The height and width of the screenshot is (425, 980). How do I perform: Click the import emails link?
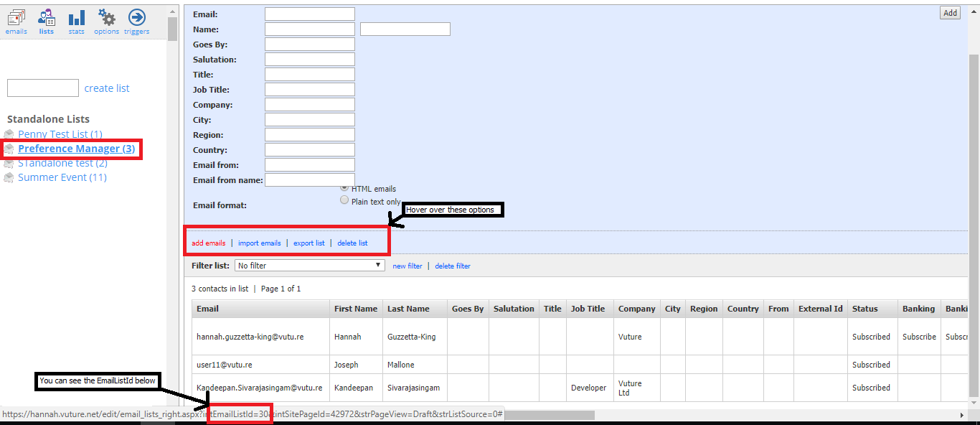[x=260, y=243]
